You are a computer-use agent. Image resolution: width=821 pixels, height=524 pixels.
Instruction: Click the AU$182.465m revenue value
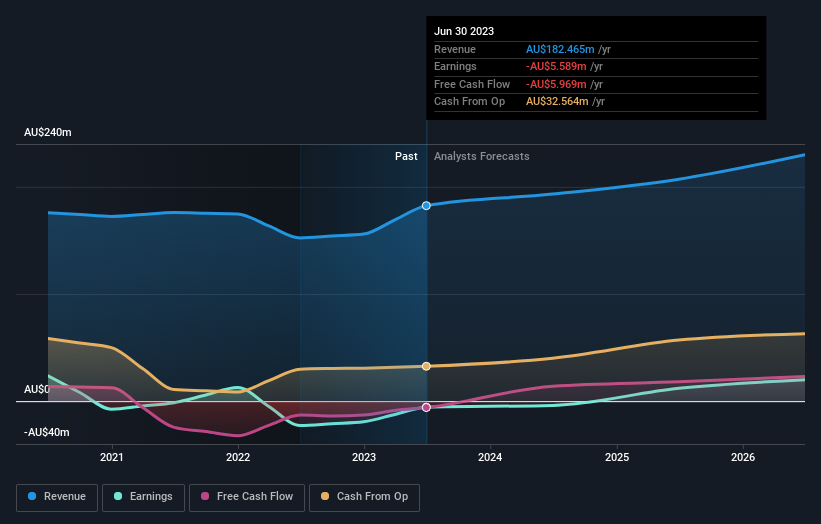click(x=560, y=49)
